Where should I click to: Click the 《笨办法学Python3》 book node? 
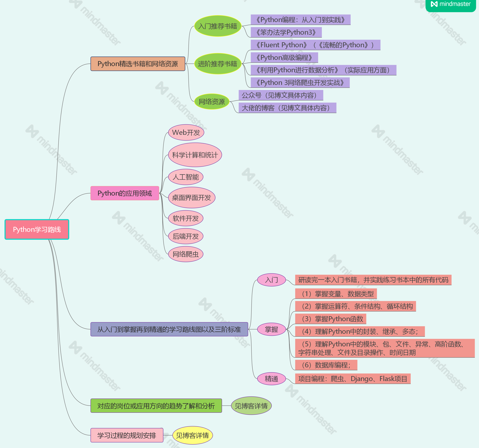[286, 32]
